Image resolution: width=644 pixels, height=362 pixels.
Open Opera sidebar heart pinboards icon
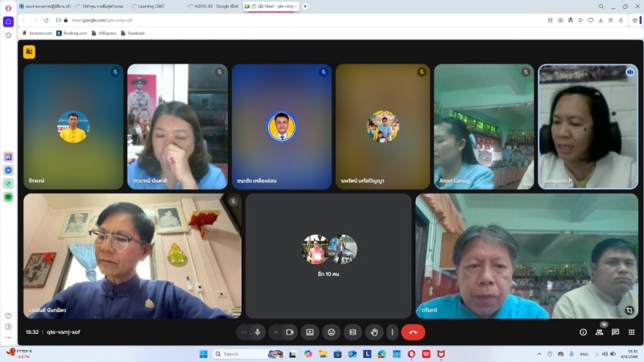(8, 315)
